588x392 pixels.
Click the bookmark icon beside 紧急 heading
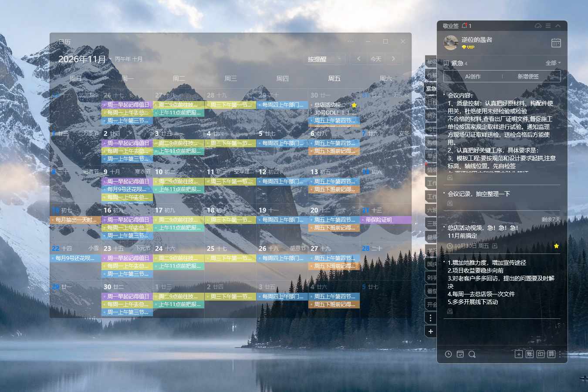click(446, 63)
